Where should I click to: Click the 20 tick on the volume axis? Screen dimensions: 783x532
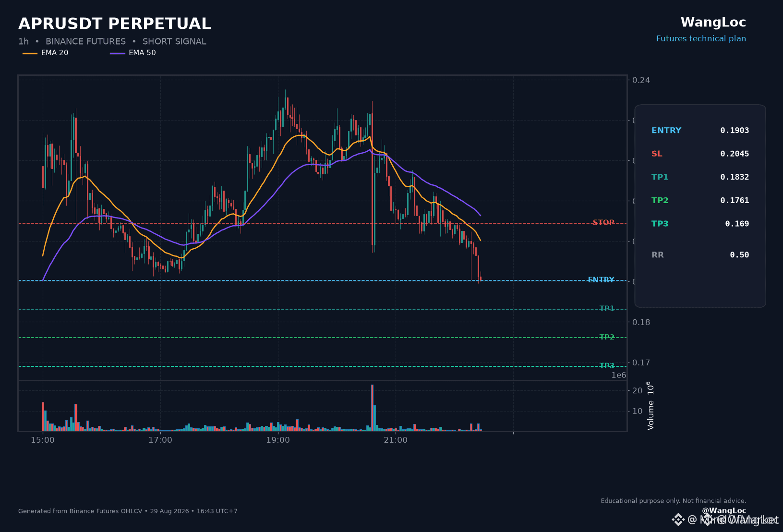(x=637, y=391)
